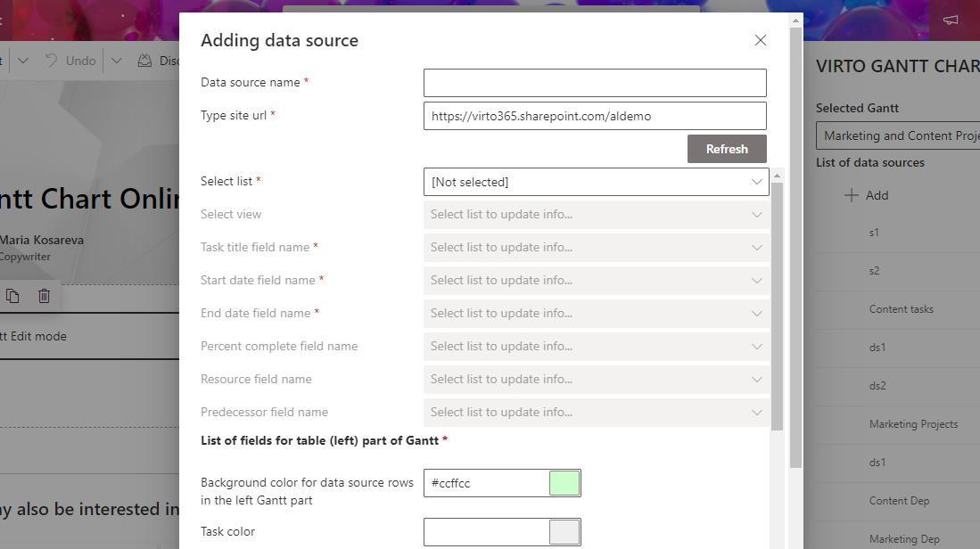Click the Discard changes icon
The height and width of the screenshot is (549, 980).
(x=145, y=61)
